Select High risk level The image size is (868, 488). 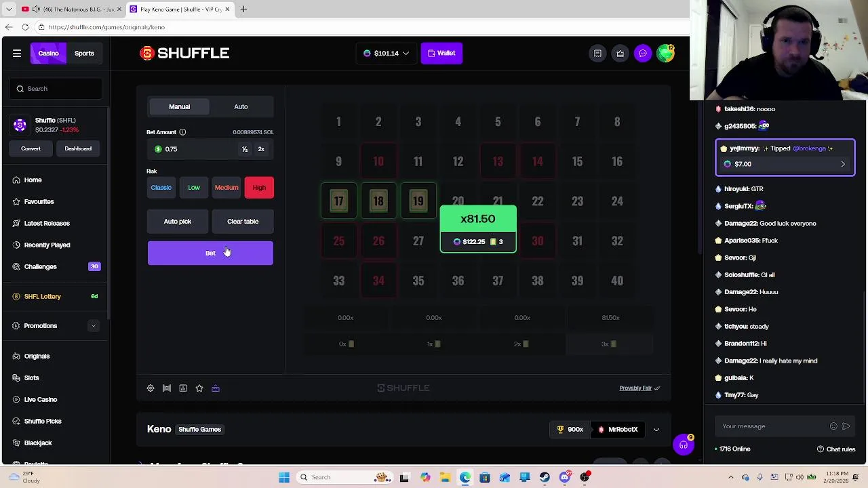259,188
